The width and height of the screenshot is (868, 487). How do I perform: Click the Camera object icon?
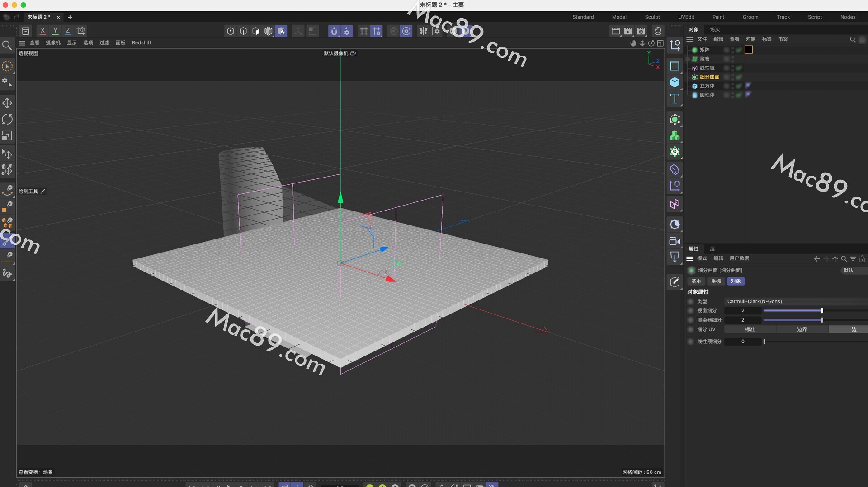675,241
